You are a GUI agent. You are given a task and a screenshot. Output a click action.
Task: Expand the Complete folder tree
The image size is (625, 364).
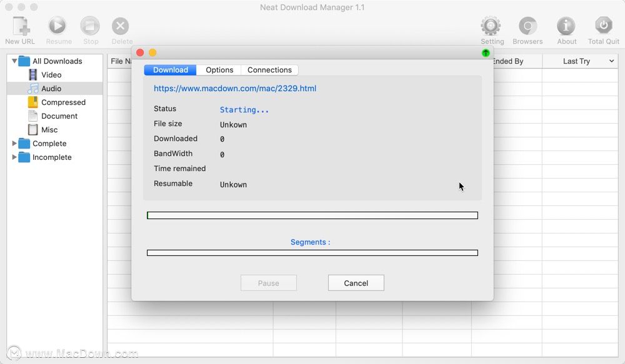coord(14,144)
